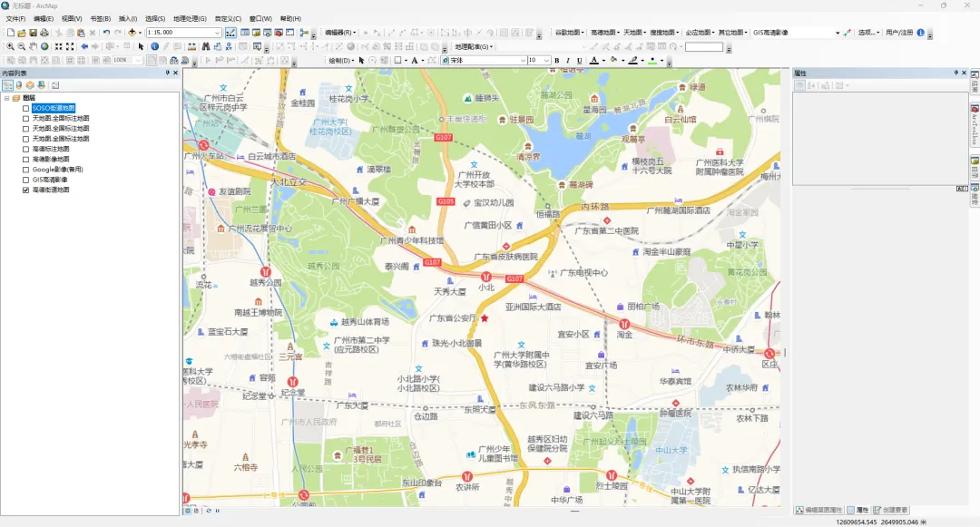Select the Pan hand tool
The height and width of the screenshot is (527, 980).
(34, 46)
